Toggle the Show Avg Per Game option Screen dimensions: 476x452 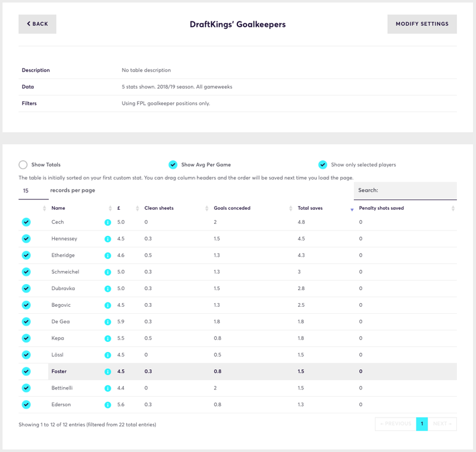coord(173,164)
